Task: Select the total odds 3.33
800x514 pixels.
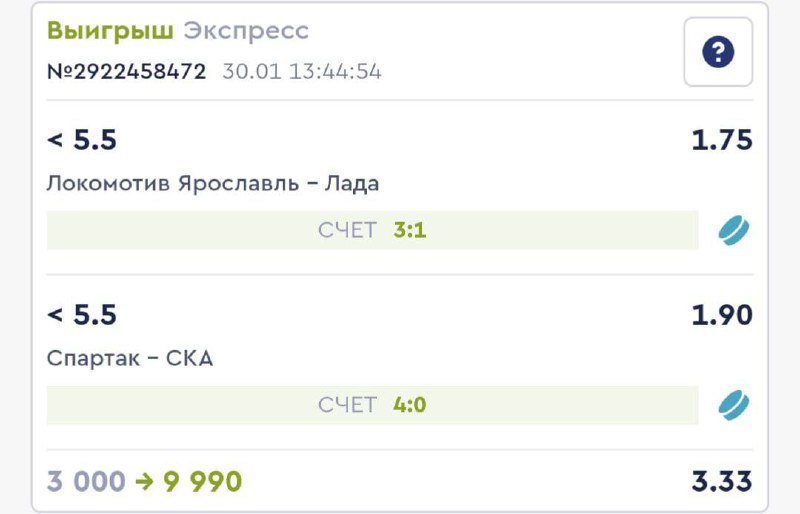Action: [722, 482]
